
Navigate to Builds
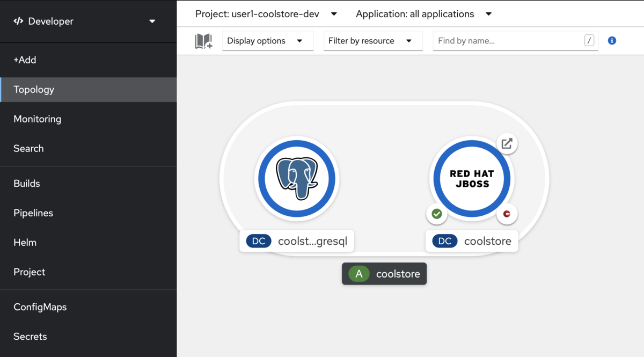(88, 184)
